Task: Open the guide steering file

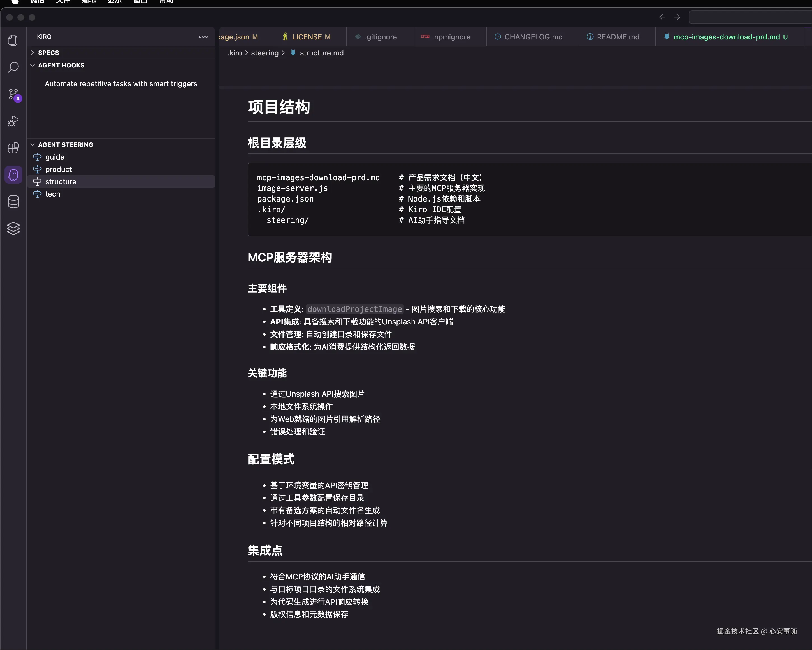Action: pos(55,157)
